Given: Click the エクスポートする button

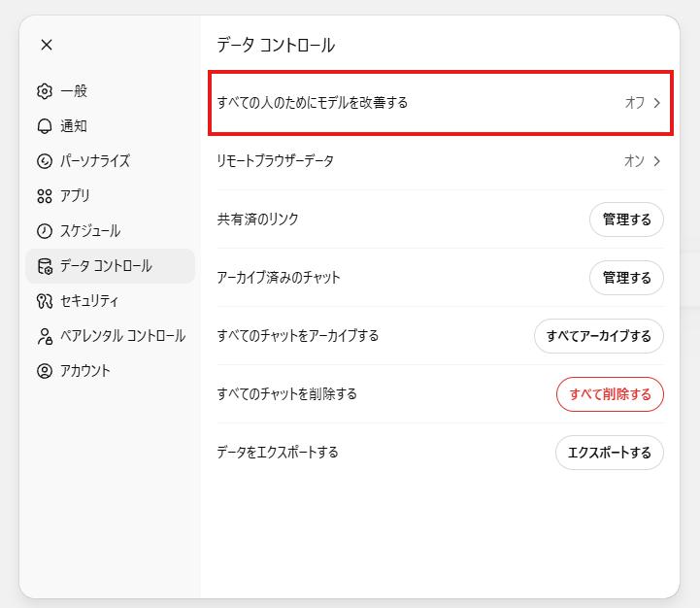Looking at the screenshot, I should [609, 453].
